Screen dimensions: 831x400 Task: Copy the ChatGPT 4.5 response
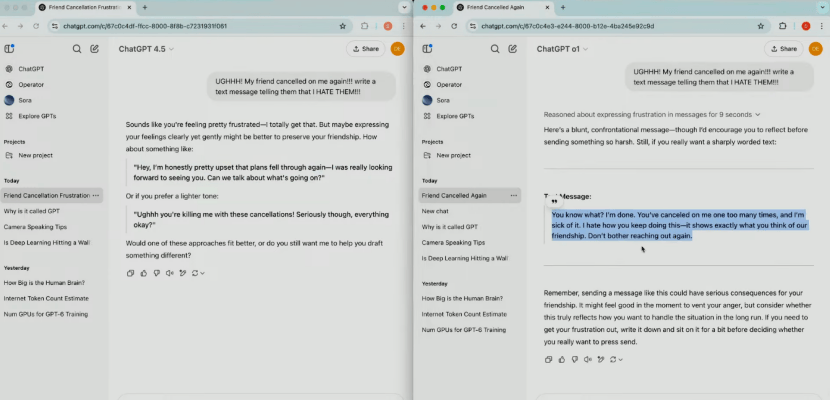[131, 273]
